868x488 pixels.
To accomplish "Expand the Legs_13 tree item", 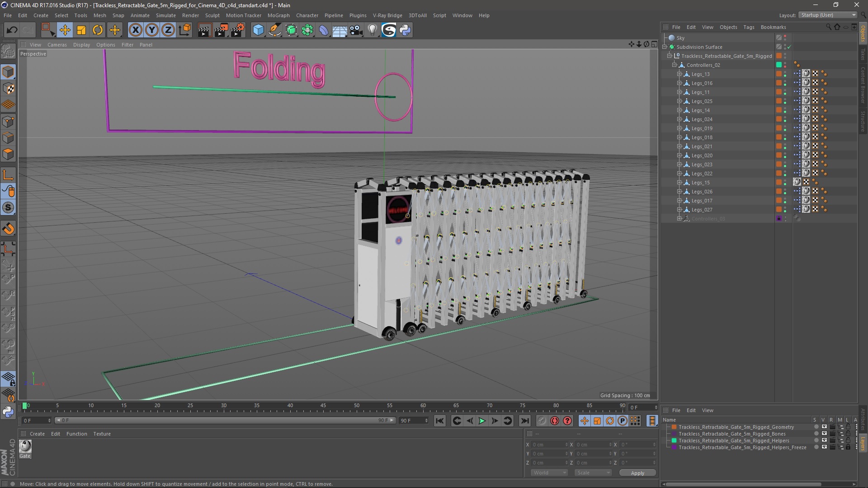I will tap(679, 74).
